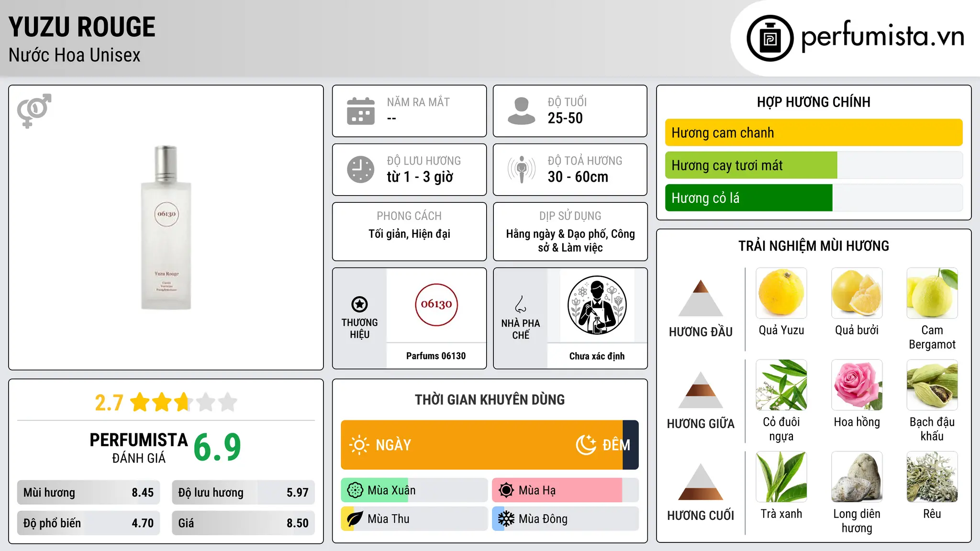Open the Quả bưởi grapefruit image
The width and height of the screenshot is (980, 551).
pyautogui.click(x=857, y=293)
